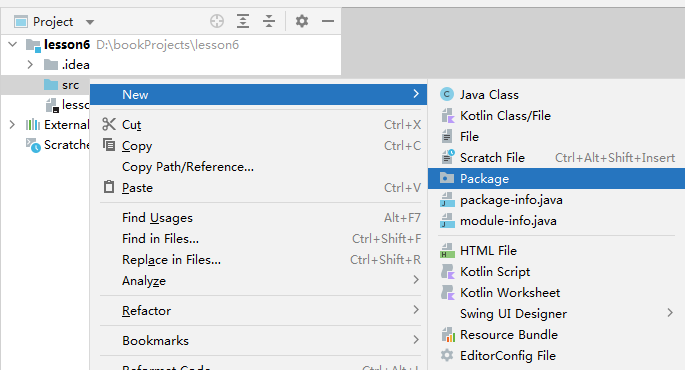Click the Kotlin Class/File icon

pos(447,116)
